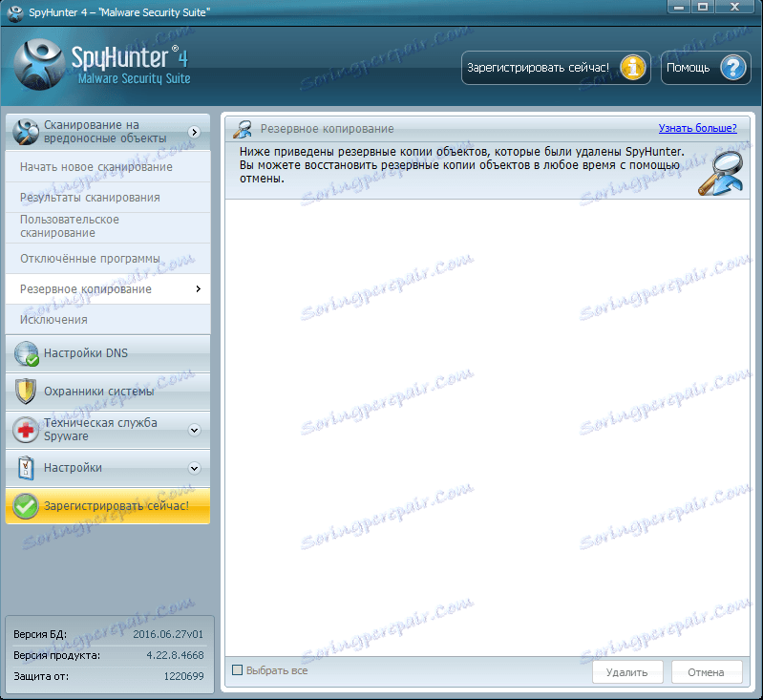Click the blue question mark help icon
763x700 pixels.
(732, 67)
